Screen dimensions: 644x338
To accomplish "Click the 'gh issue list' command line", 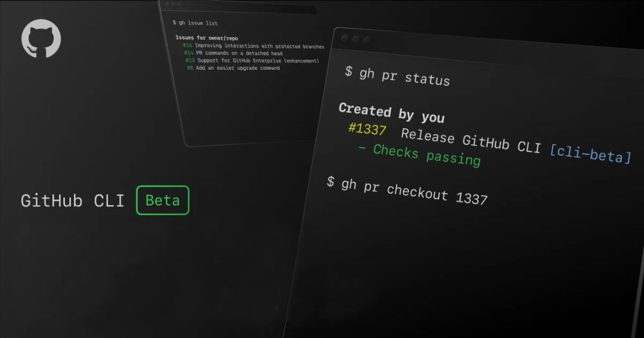I will [195, 23].
